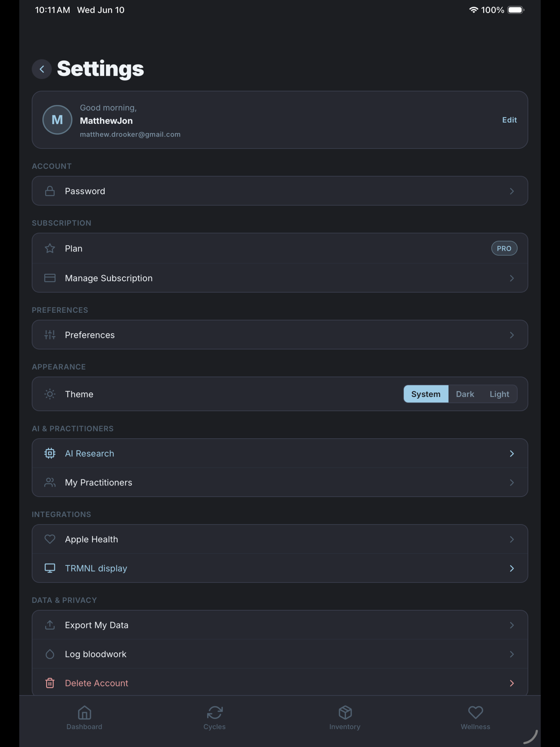The width and height of the screenshot is (560, 747).
Task: Tap the Delete Account label
Action: [97, 683]
